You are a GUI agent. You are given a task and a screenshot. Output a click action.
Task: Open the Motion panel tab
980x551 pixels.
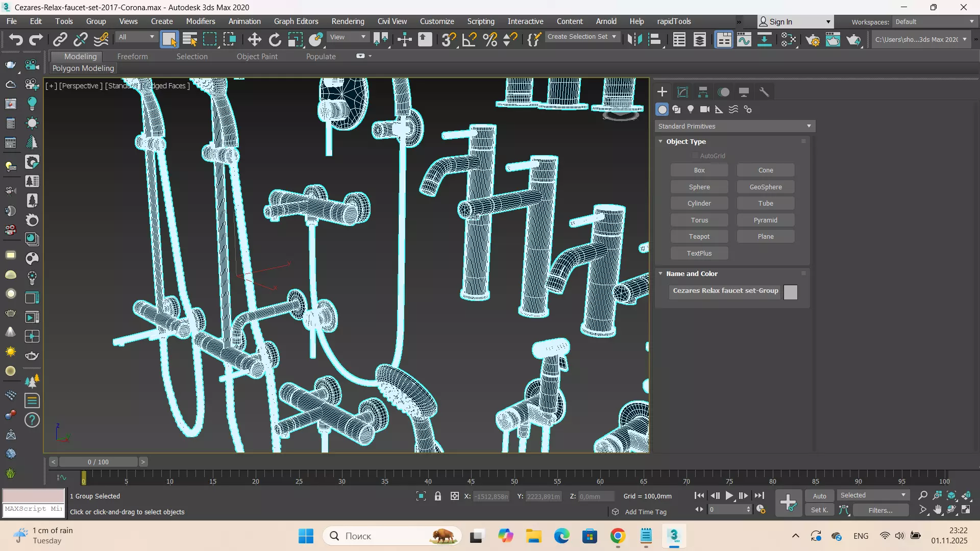pyautogui.click(x=723, y=92)
